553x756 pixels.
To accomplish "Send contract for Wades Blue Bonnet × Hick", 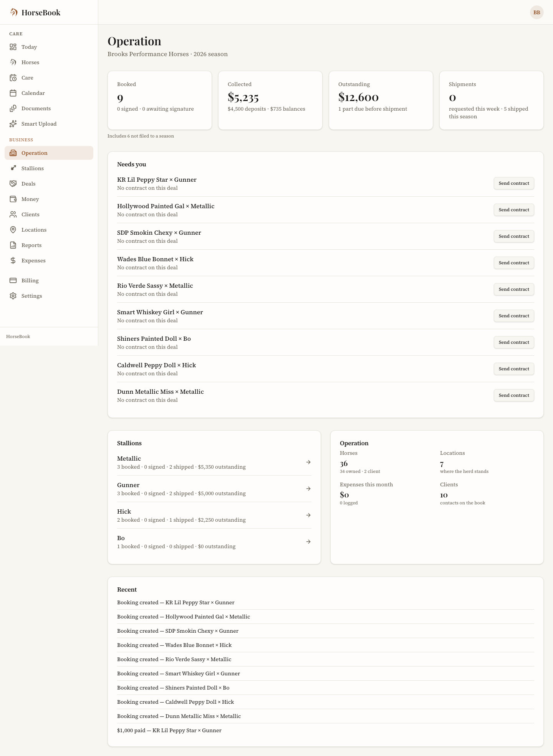I will coord(514,263).
